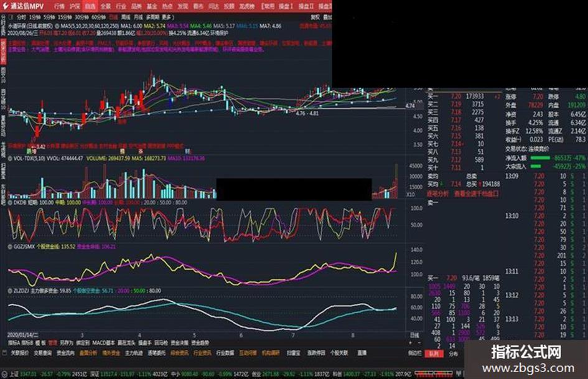Click the 大宗流入 green progress bar

[x=535, y=166]
